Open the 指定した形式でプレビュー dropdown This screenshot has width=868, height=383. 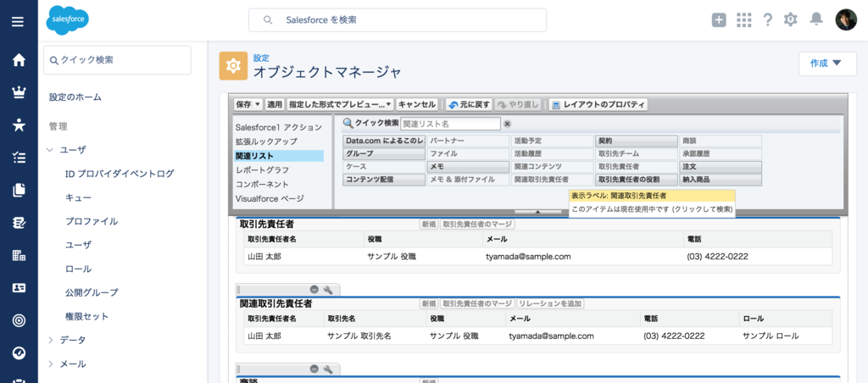pos(340,104)
